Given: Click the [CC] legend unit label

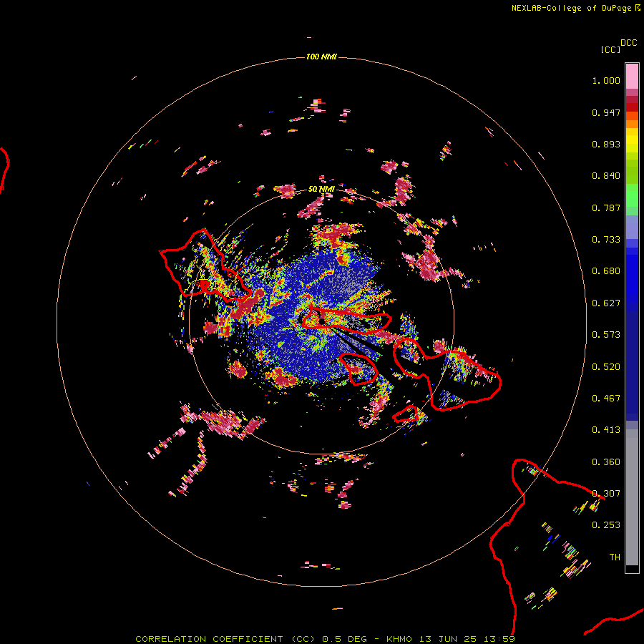Looking at the screenshot, I should 610,49.
